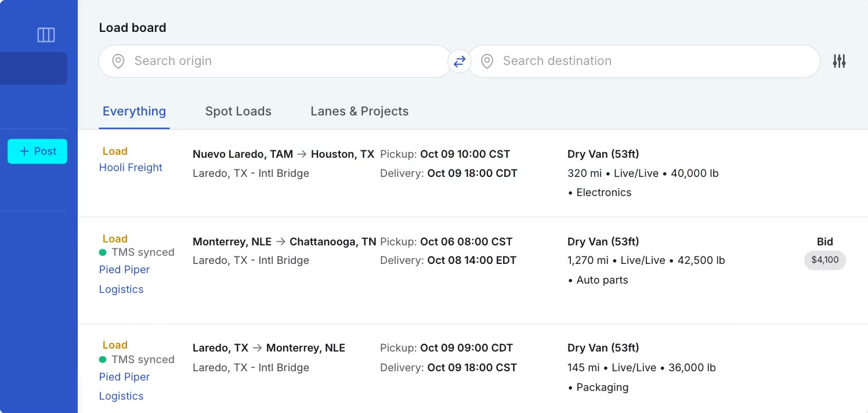Click delivery time Oct 08 14:00 EDT

[472, 260]
